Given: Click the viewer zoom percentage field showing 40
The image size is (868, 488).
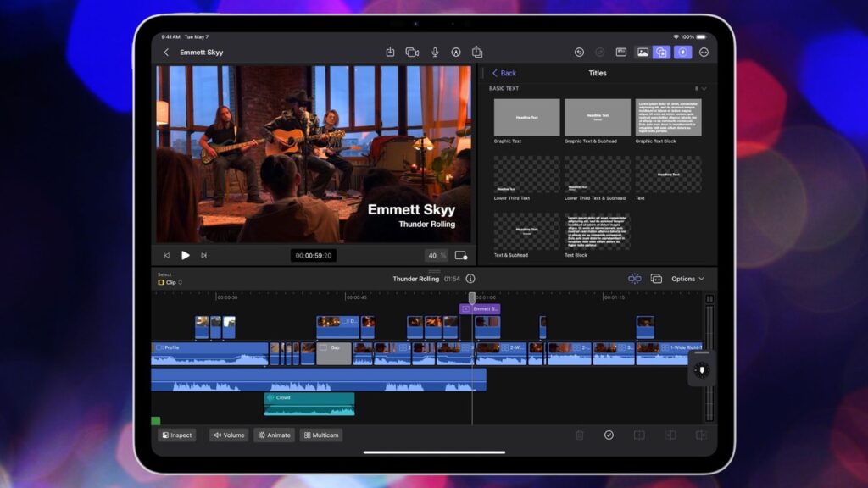Looking at the screenshot, I should (x=436, y=255).
